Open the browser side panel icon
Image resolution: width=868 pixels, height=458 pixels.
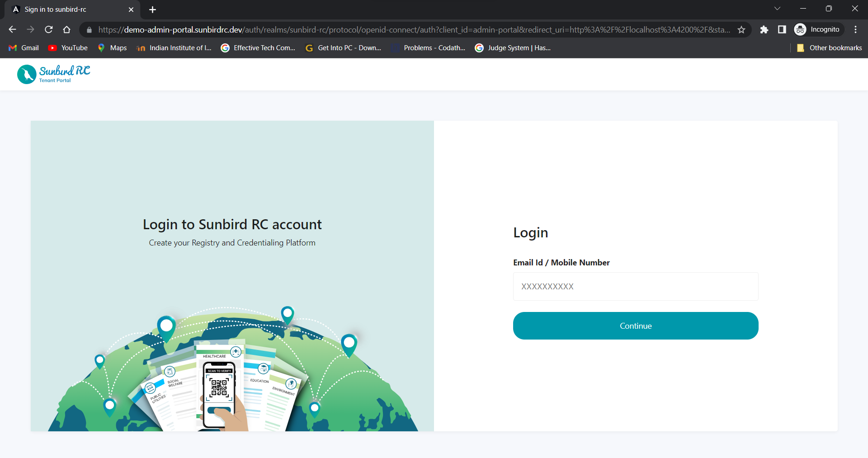(x=782, y=29)
